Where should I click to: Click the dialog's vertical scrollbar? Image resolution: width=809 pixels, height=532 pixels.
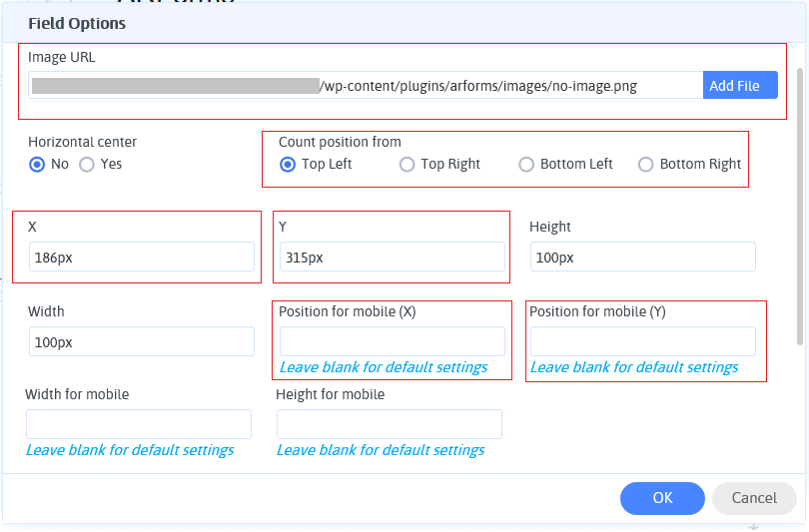pos(800,200)
